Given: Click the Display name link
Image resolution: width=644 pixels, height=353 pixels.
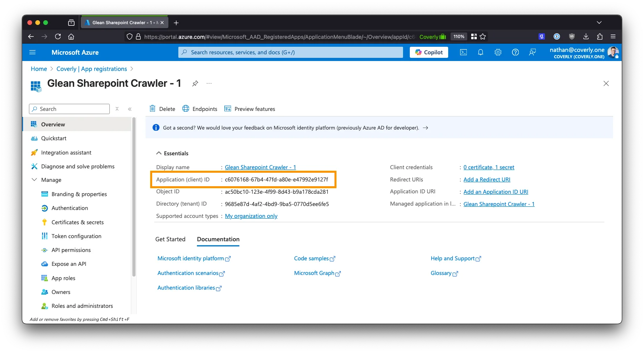Looking at the screenshot, I should coord(260,167).
